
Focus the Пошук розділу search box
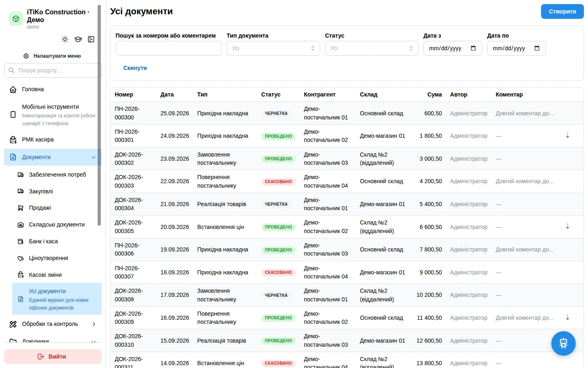53,70
